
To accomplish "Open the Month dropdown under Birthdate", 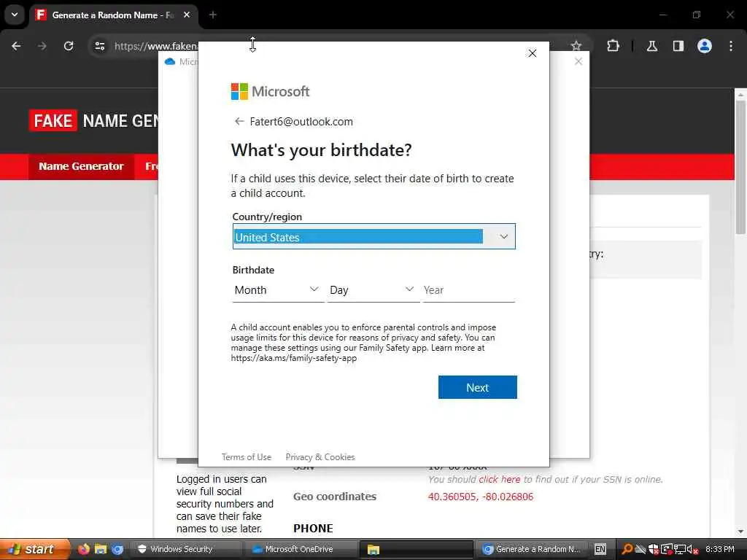I will 277,290.
